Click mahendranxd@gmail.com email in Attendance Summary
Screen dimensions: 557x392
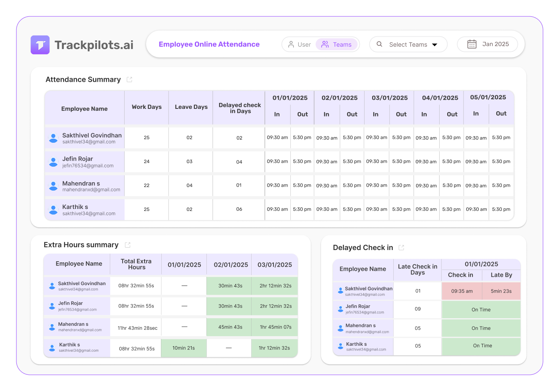pos(91,190)
